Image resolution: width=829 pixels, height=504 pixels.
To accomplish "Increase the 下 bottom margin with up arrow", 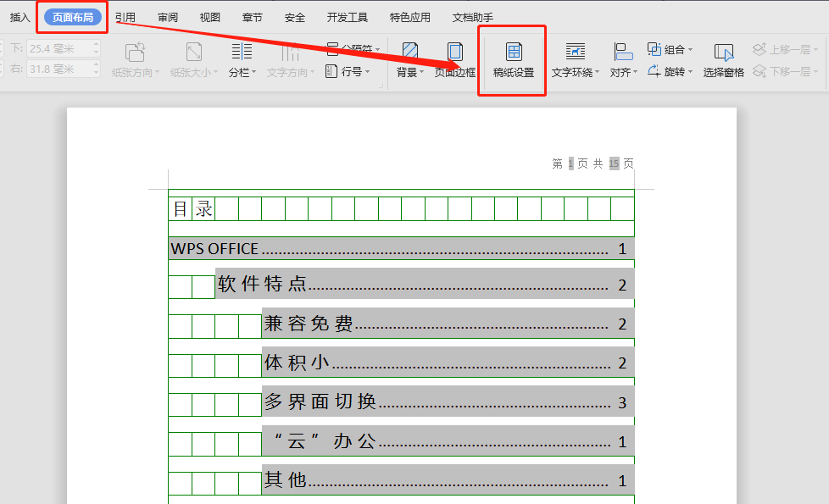I will click(x=97, y=45).
